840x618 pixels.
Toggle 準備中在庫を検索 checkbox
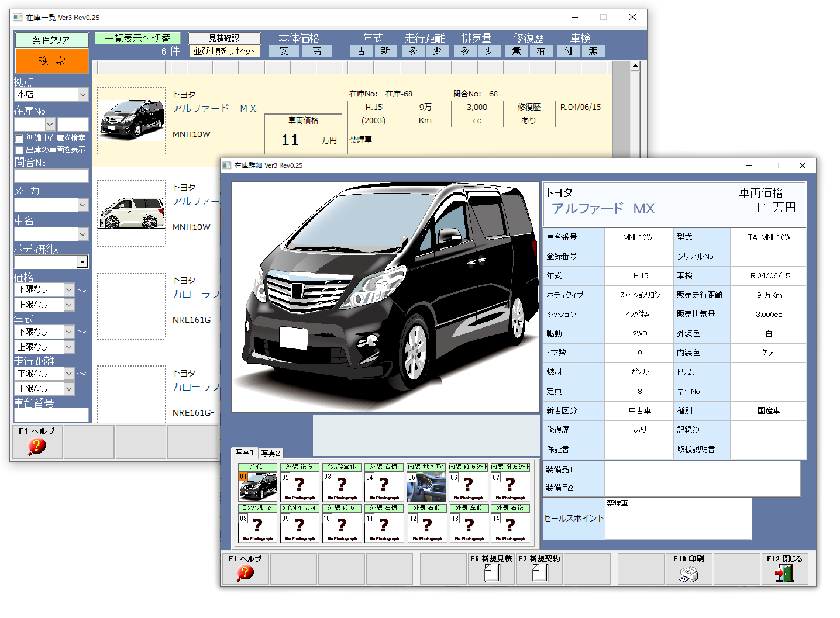tap(19, 139)
